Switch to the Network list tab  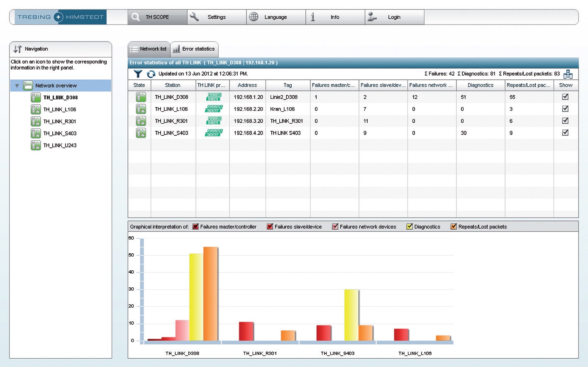pyautogui.click(x=149, y=49)
